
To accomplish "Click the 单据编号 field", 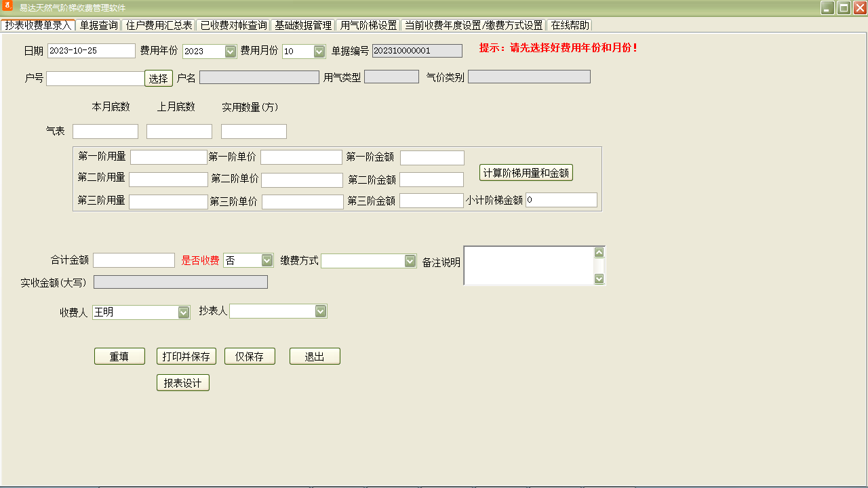I will coord(417,51).
